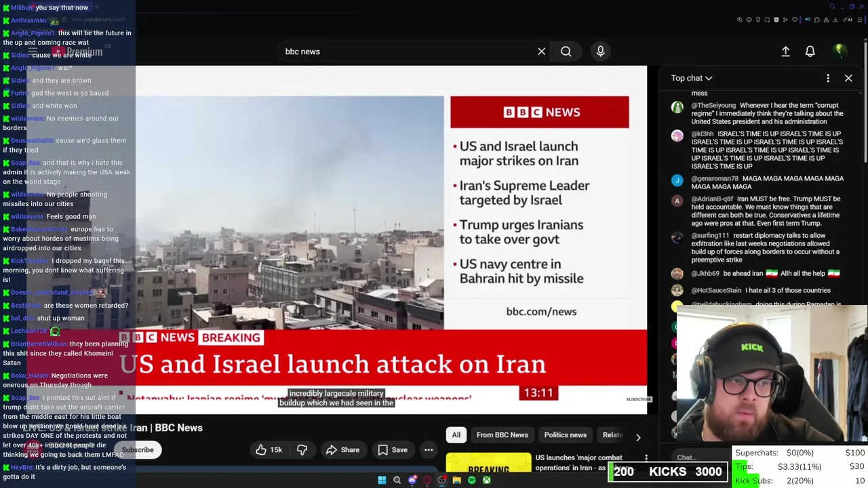Open the Xbox app from the taskbar
The width and height of the screenshot is (868, 488).
coord(487,480)
